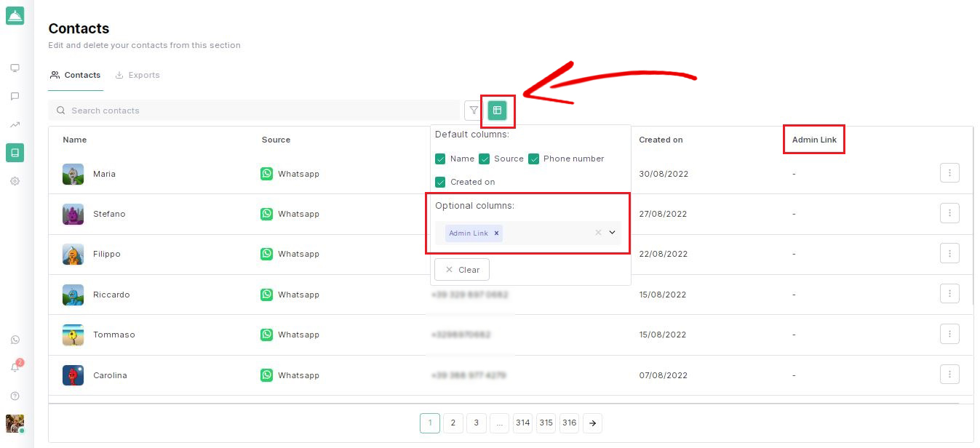Go to page 316 in pagination
This screenshot has height=448, width=980.
click(x=569, y=423)
